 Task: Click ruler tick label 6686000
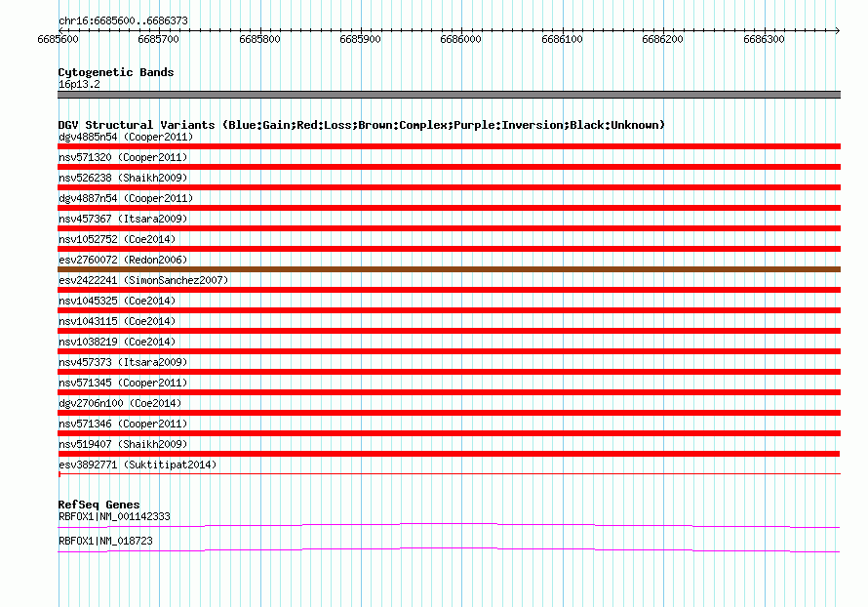point(460,39)
